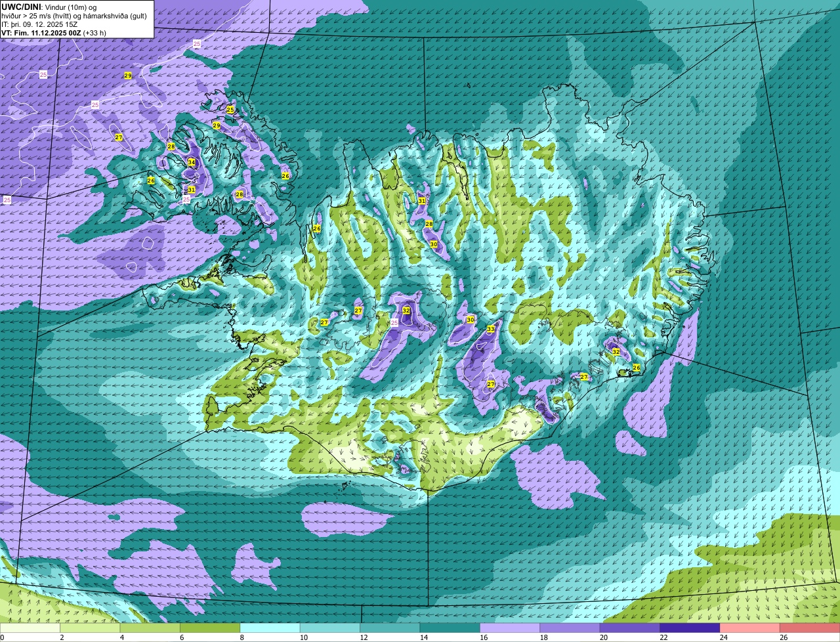
Task: Select the 18–20 m/s purple legend swatch
Action: (570, 628)
